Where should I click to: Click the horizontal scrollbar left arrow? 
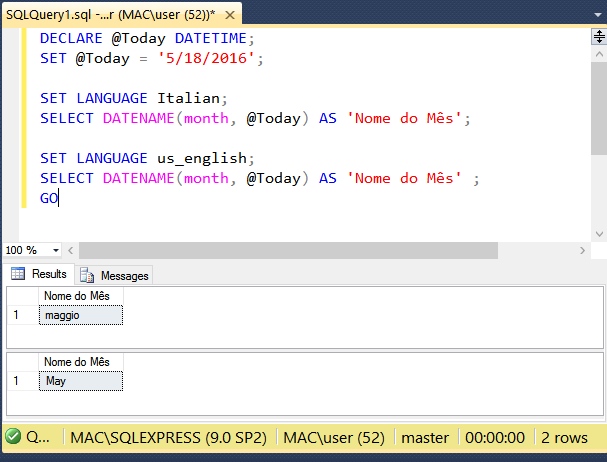(x=70, y=251)
